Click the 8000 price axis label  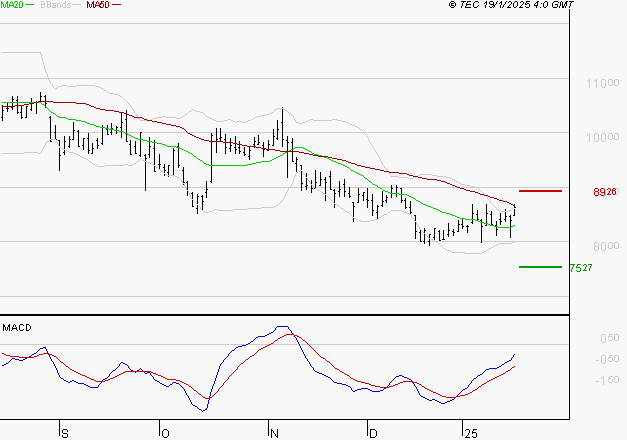tap(606, 246)
